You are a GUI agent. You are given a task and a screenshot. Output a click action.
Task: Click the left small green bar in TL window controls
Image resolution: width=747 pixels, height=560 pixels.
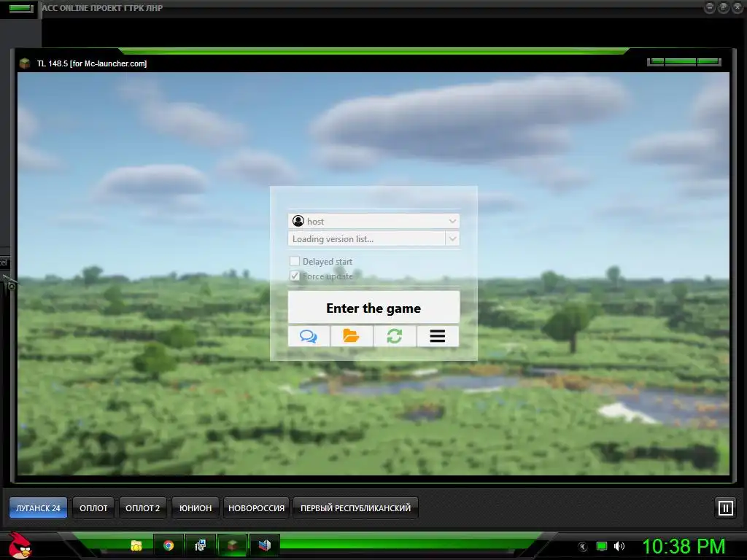pyautogui.click(x=657, y=61)
